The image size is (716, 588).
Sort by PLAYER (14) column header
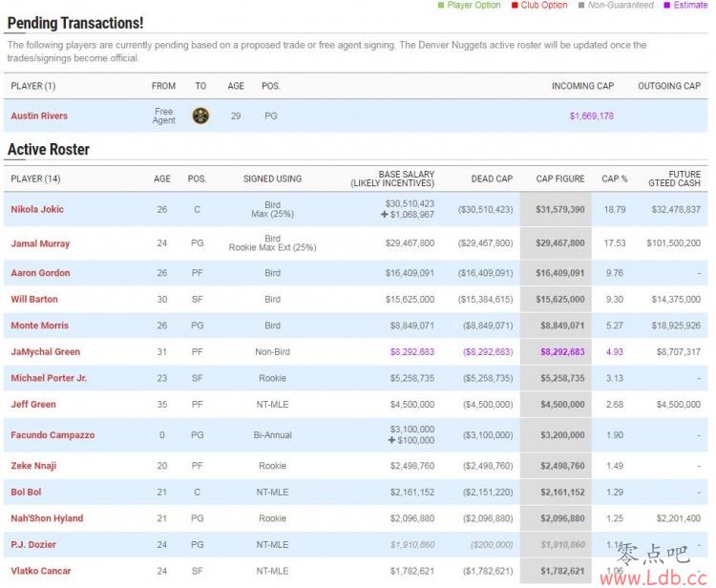pyautogui.click(x=35, y=178)
